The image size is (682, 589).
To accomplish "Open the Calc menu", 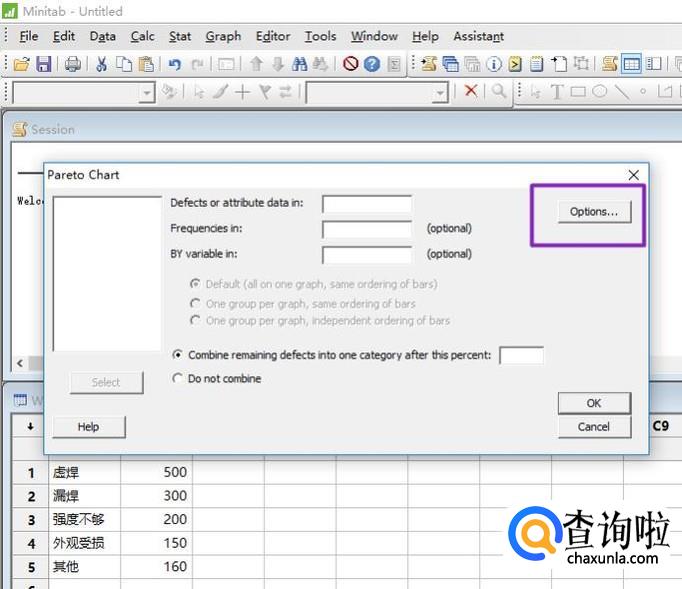I will pyautogui.click(x=142, y=36).
